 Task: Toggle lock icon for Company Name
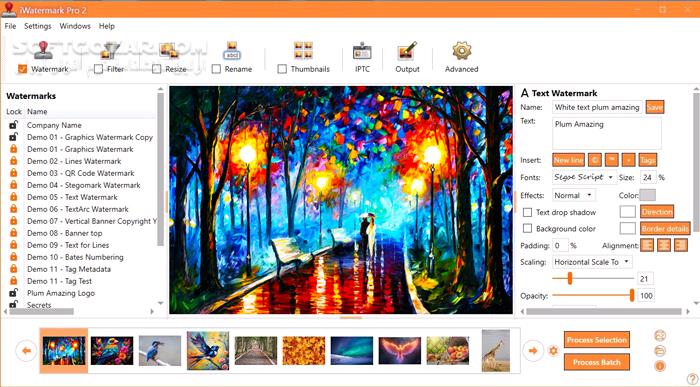tap(13, 125)
